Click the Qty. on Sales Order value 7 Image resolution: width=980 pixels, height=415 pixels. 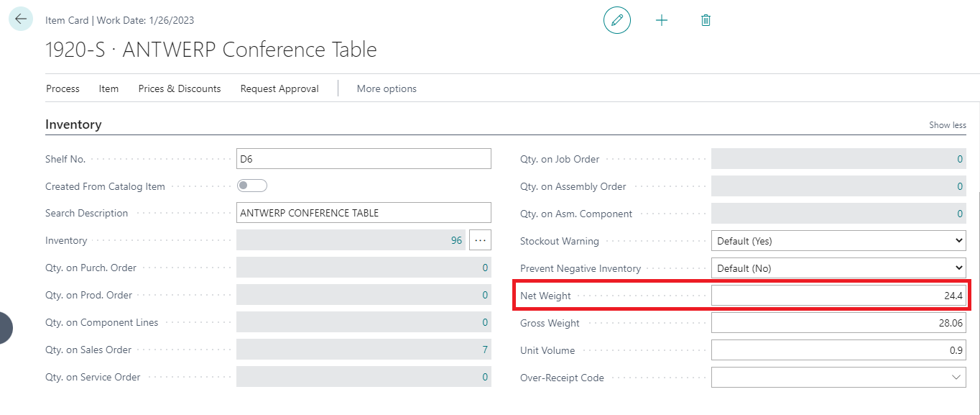click(485, 350)
